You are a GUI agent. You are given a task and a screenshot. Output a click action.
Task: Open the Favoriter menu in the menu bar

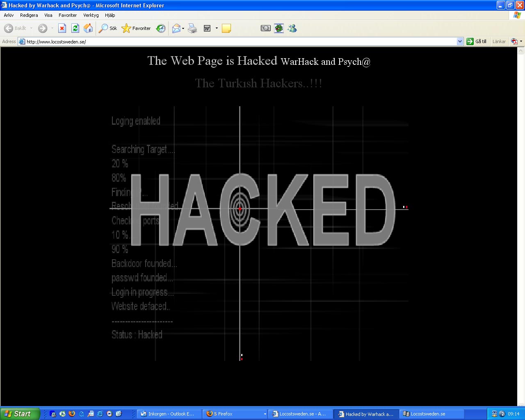point(68,15)
